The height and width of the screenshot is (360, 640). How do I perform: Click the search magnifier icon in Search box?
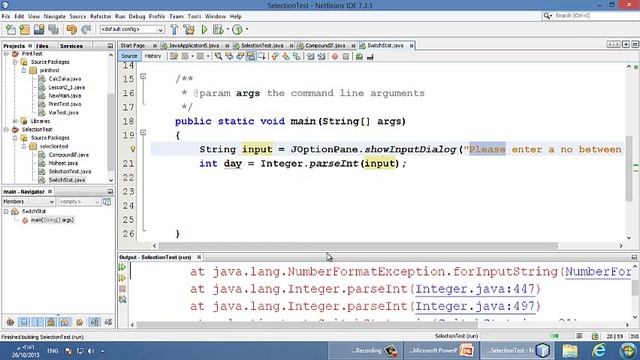547,16
